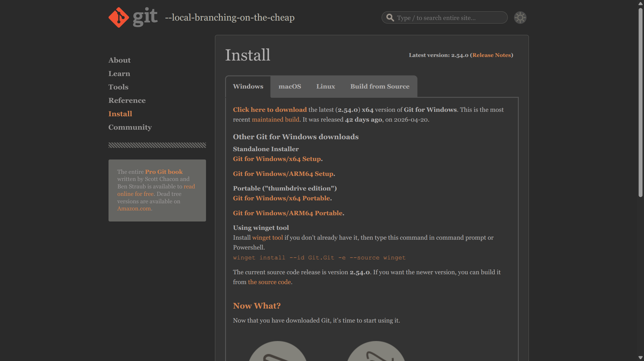Click the Other Git for Windows downloads heading

coord(296,137)
